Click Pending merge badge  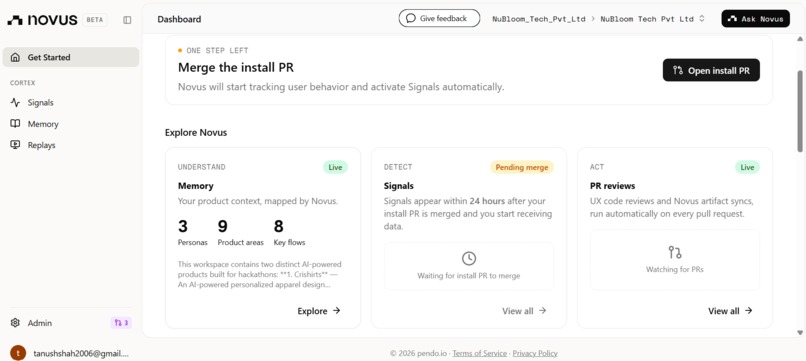coord(522,167)
